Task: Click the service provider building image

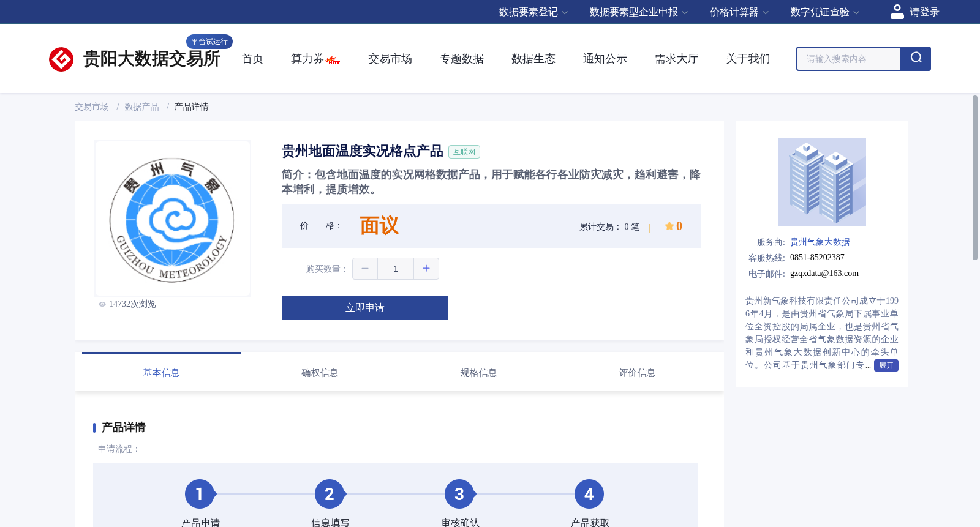Action: 821,182
